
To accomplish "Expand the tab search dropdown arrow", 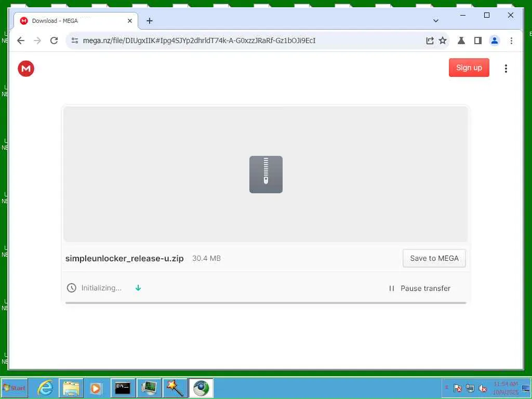I will [436, 21].
